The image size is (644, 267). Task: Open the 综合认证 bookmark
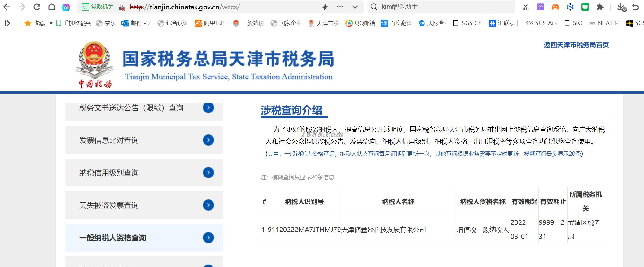[x=173, y=23]
